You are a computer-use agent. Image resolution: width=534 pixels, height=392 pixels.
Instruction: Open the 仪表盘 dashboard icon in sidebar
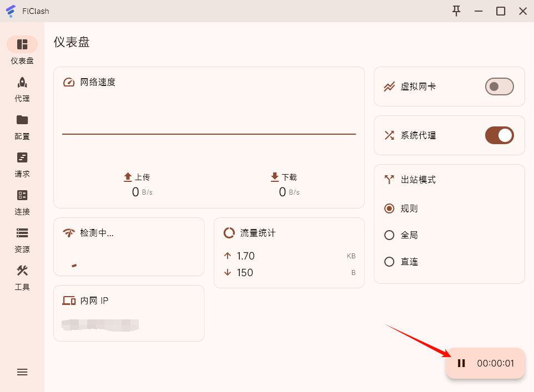click(22, 44)
